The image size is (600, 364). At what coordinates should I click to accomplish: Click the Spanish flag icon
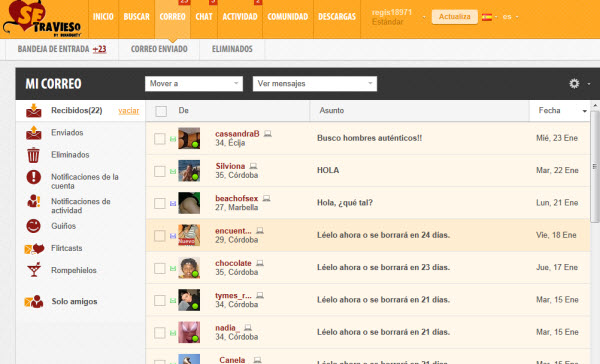487,17
